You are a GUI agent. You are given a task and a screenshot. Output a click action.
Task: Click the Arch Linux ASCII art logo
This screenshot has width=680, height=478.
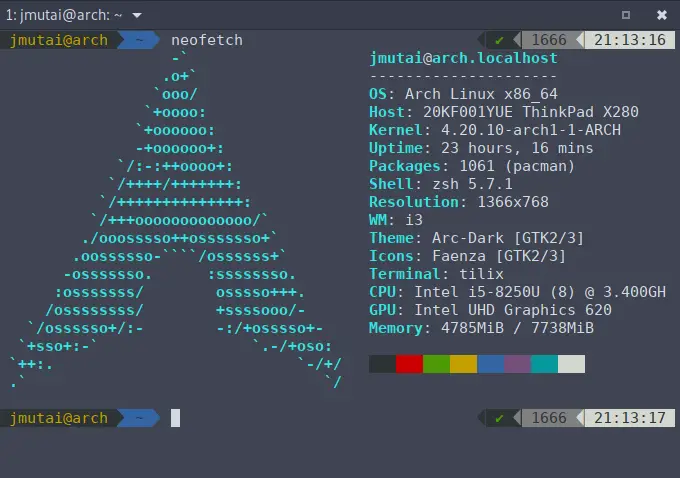click(176, 220)
